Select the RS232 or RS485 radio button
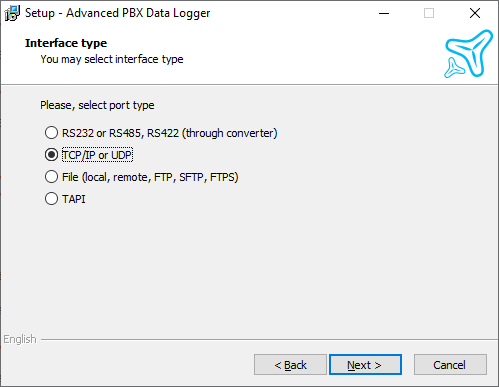 point(51,133)
